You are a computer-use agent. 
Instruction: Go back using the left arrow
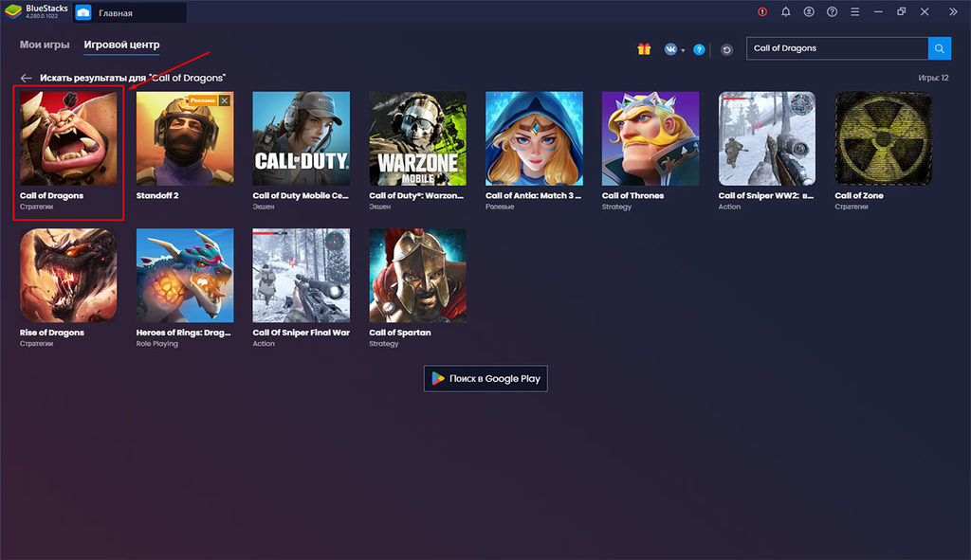pos(26,78)
